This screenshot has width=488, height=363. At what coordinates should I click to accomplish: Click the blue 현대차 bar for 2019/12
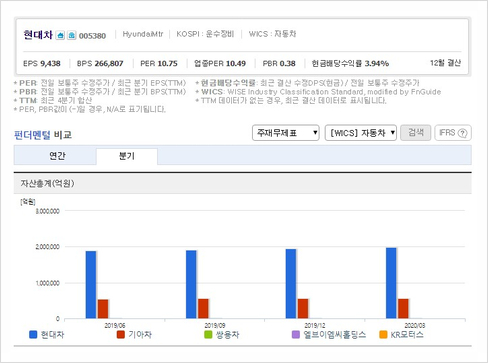tap(291, 284)
